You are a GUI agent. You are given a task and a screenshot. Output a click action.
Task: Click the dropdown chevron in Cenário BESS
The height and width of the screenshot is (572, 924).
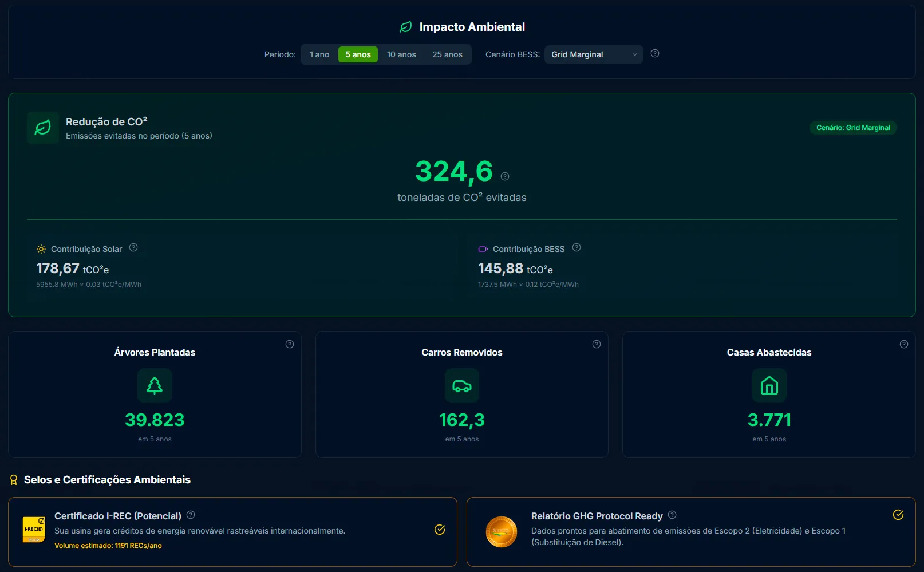pos(634,54)
